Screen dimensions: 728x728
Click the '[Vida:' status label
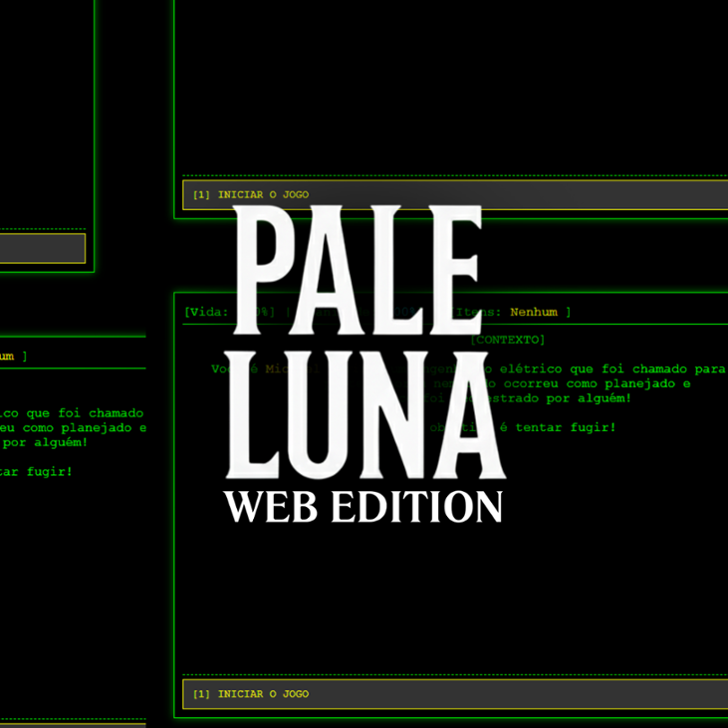click(206, 312)
